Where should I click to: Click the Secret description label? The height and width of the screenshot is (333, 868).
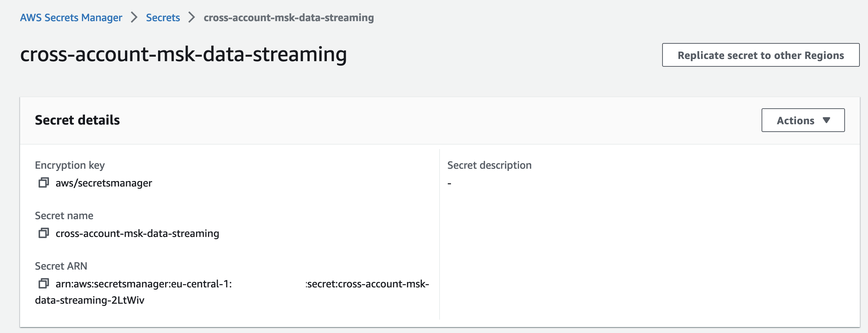[x=489, y=165]
